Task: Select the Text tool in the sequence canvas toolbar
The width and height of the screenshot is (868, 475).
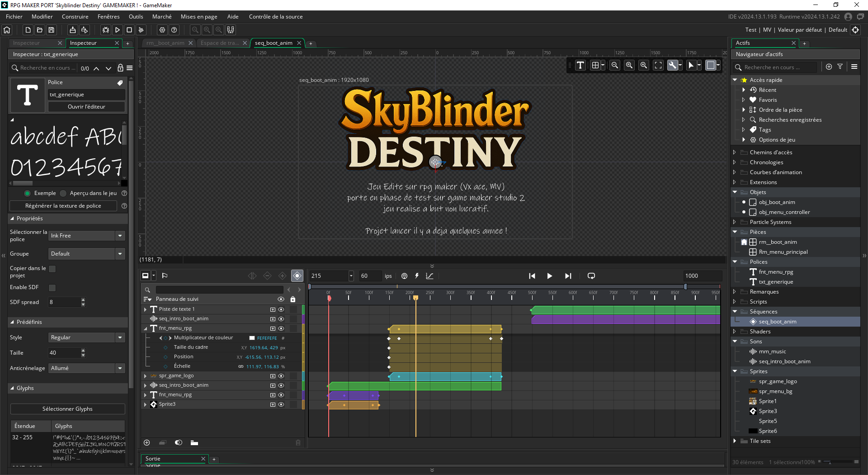Action: (580, 65)
